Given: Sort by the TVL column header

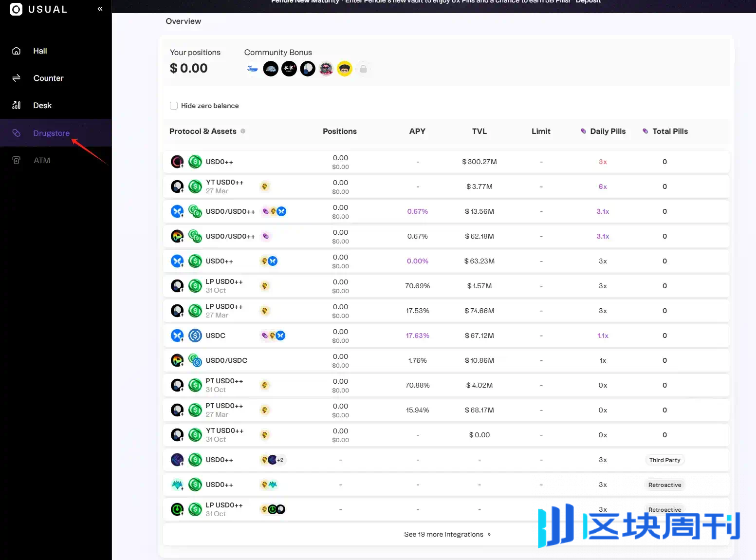Looking at the screenshot, I should pos(479,131).
